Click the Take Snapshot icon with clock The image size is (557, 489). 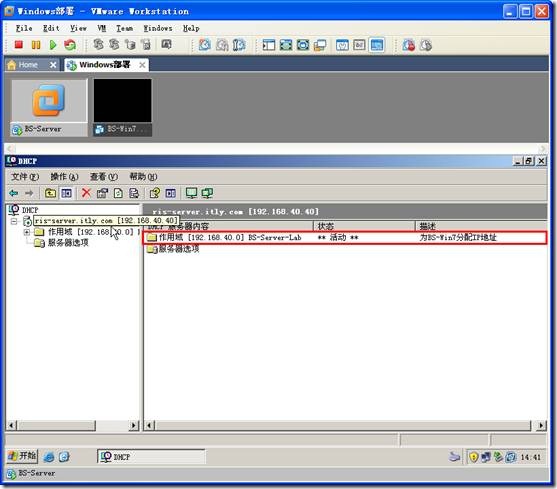205,45
